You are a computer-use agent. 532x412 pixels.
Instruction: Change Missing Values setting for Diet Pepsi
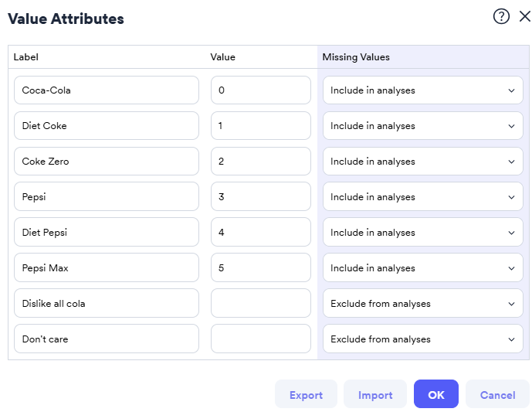coord(422,233)
